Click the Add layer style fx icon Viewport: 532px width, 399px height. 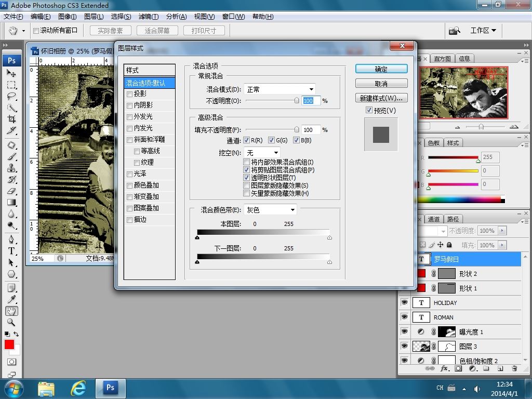tap(444, 369)
